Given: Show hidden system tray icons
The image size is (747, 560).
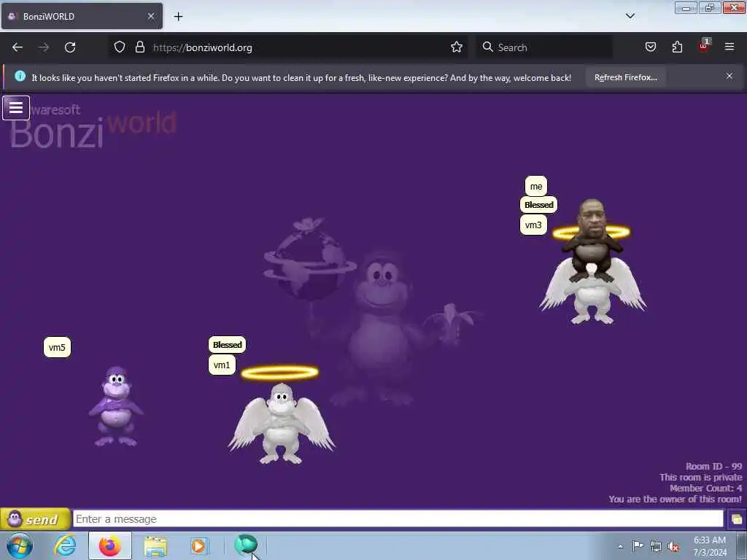Looking at the screenshot, I should click(x=620, y=546).
